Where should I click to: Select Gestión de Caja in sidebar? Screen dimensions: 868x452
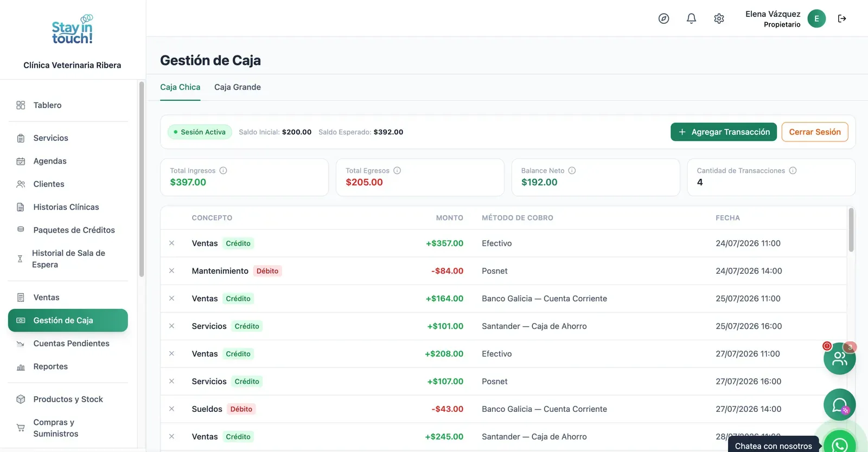pyautogui.click(x=68, y=320)
